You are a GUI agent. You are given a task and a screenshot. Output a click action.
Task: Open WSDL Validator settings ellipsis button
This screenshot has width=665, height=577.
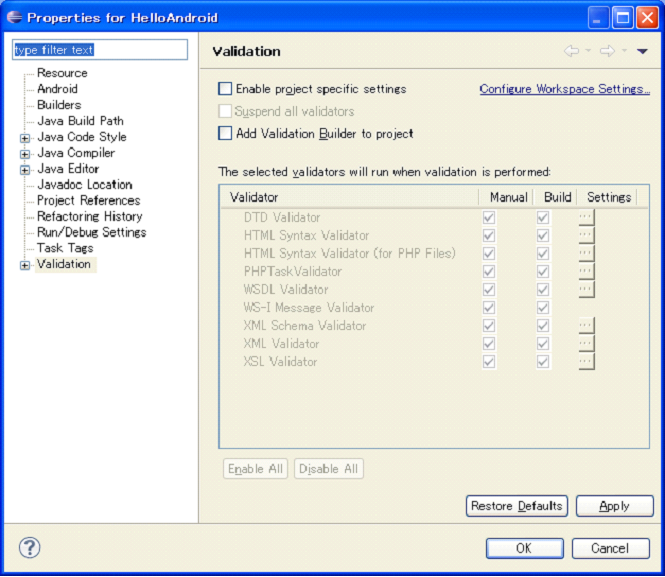586,289
